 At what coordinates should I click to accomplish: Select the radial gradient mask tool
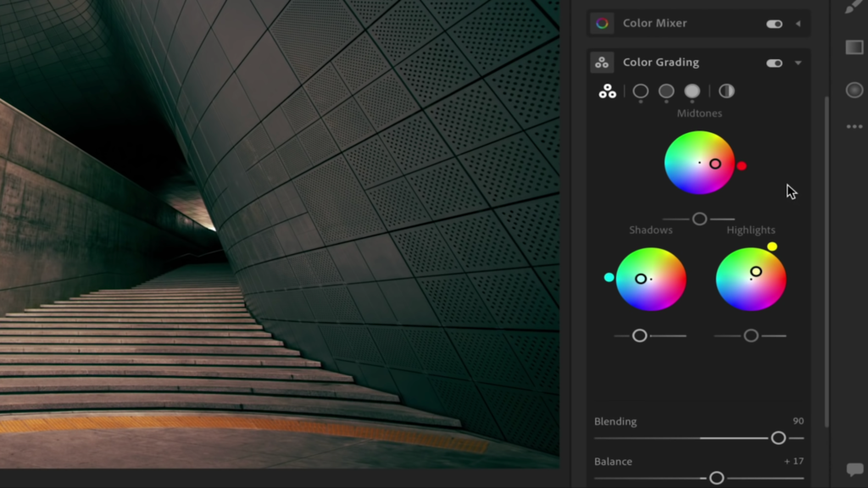(x=854, y=90)
